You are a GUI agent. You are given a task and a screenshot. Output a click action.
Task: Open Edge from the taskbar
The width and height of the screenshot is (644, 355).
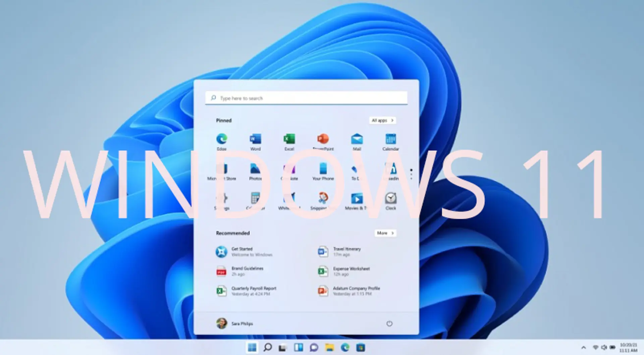pyautogui.click(x=345, y=347)
